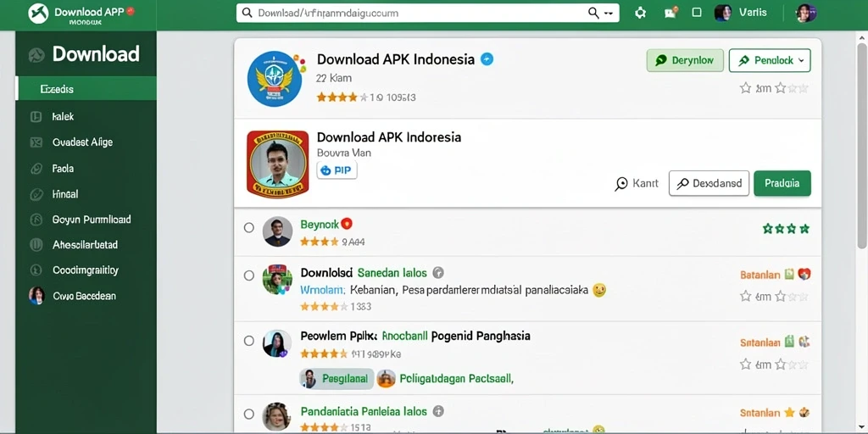Click the Ahescilarbatad sidebar icon

36,245
